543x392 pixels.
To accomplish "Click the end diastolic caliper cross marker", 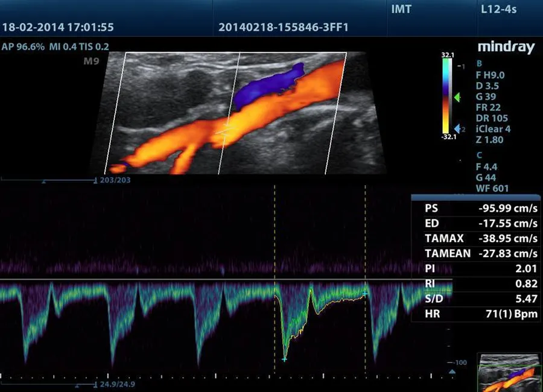I will pos(365,293).
